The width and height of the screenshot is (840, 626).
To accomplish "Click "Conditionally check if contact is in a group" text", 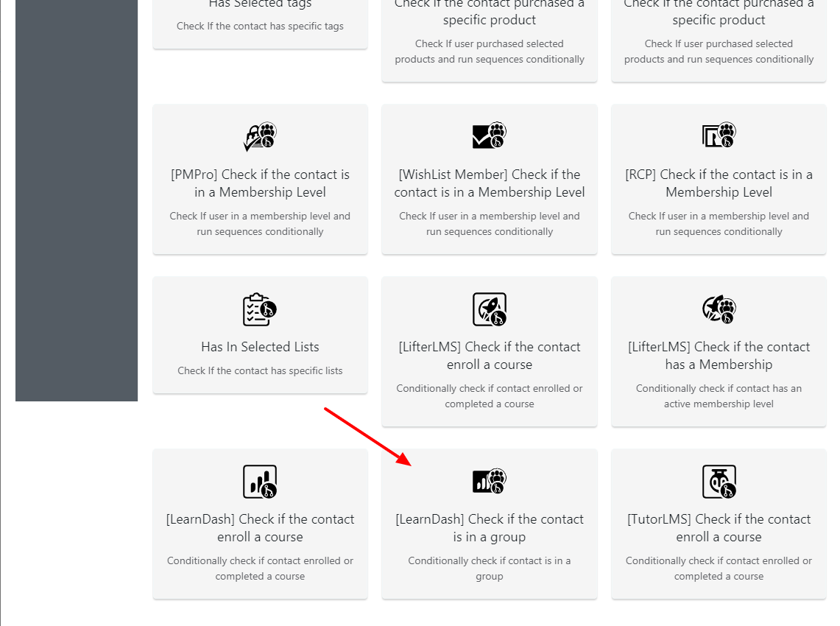I will click(x=489, y=568).
